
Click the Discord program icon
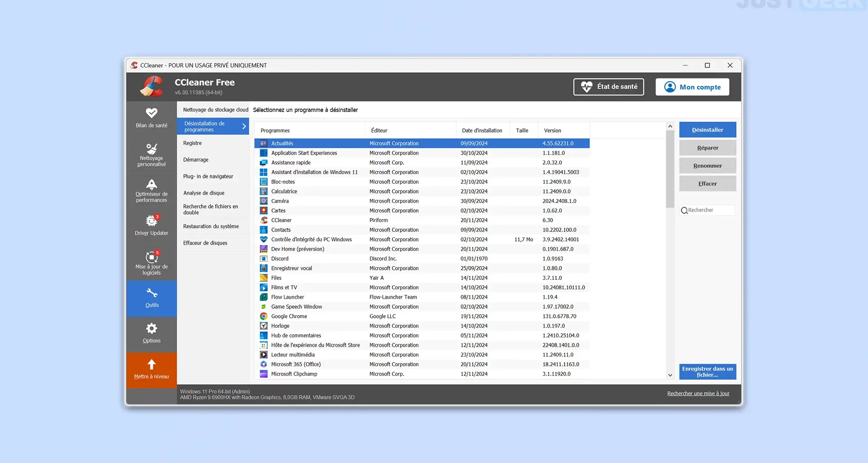pos(264,259)
